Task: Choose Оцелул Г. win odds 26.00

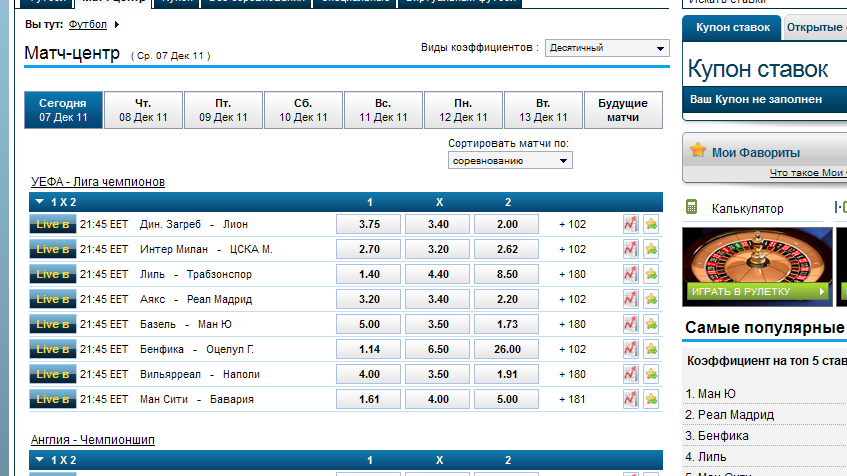Action: click(x=507, y=349)
